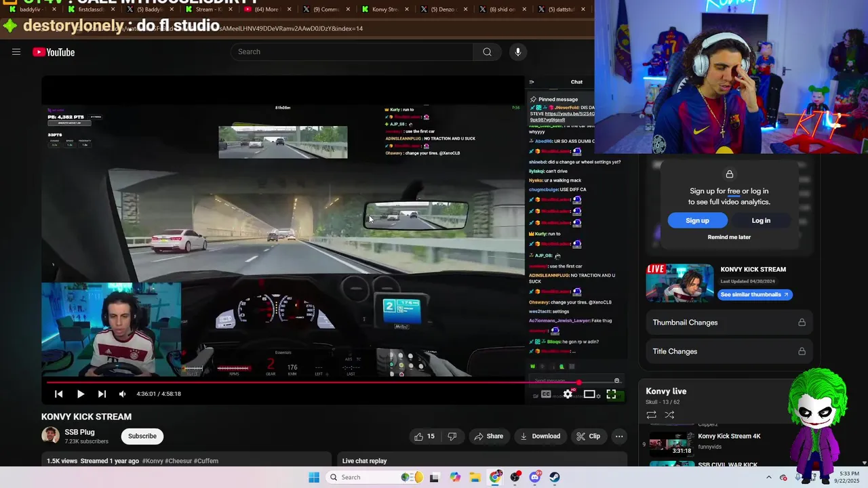Like the video with 15 likes
Viewport: 868px width, 488px height.
[425, 436]
